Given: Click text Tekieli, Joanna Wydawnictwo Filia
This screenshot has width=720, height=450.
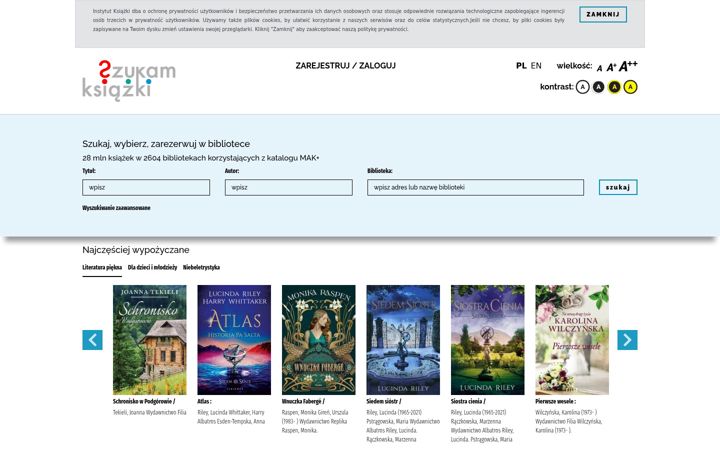Looking at the screenshot, I should pos(150,412).
